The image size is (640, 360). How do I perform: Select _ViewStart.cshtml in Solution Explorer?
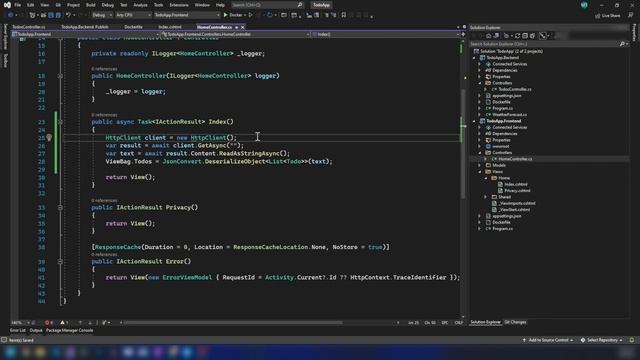click(513, 210)
